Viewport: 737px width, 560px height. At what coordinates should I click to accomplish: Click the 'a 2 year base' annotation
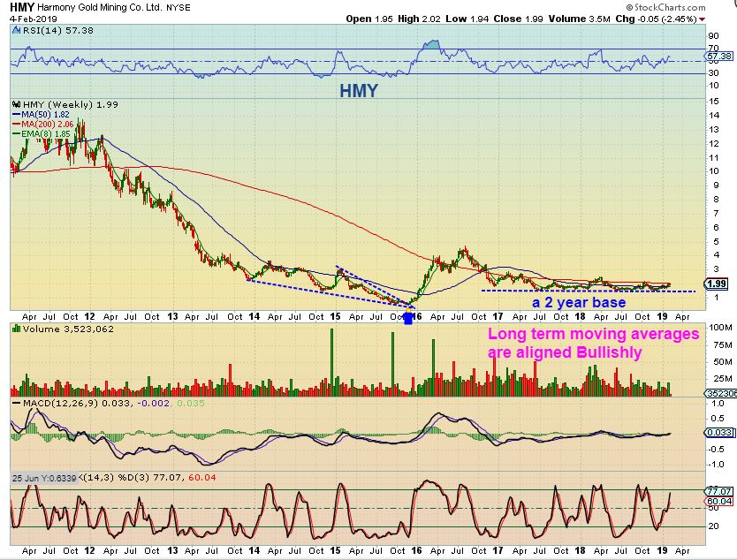point(579,303)
